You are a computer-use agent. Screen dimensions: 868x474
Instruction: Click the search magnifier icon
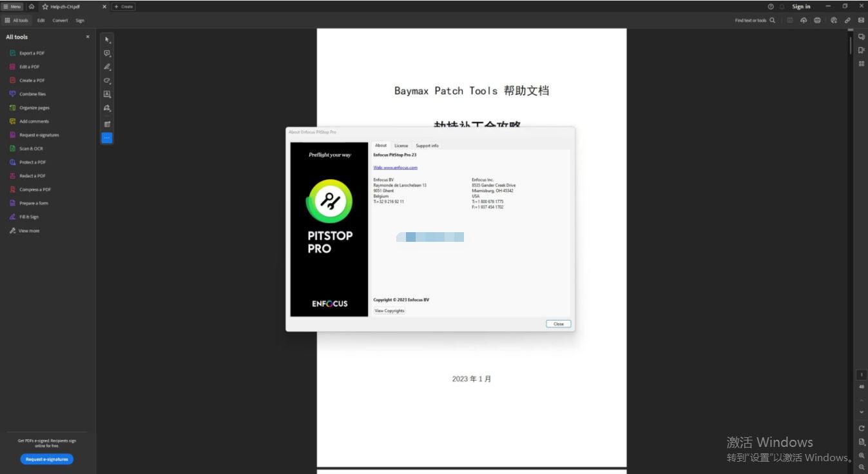[773, 21]
